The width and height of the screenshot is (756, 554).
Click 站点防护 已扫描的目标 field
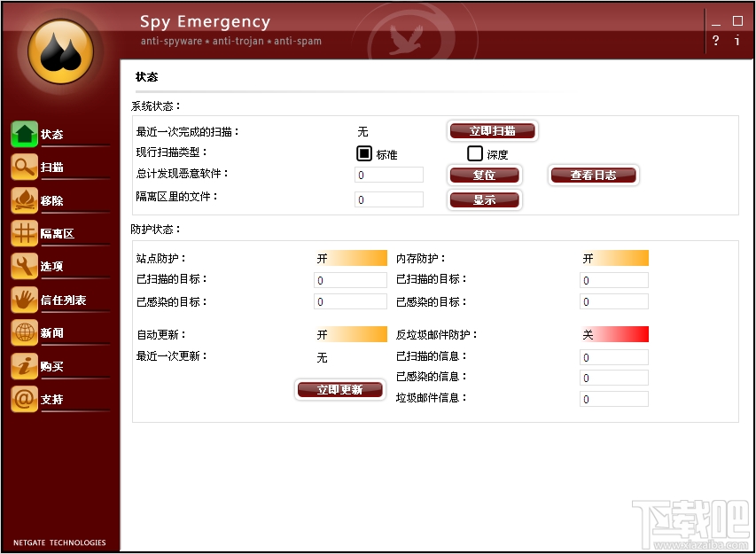coord(350,280)
